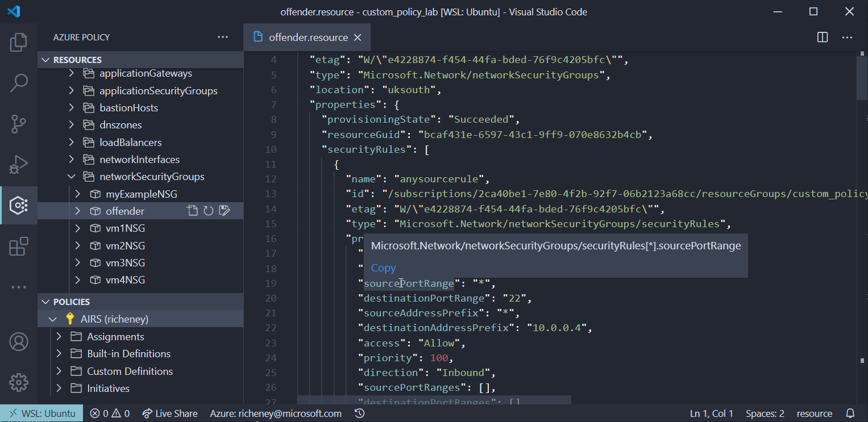
Task: Click the WSL: Ubuntu remote indicator
Action: [41, 413]
